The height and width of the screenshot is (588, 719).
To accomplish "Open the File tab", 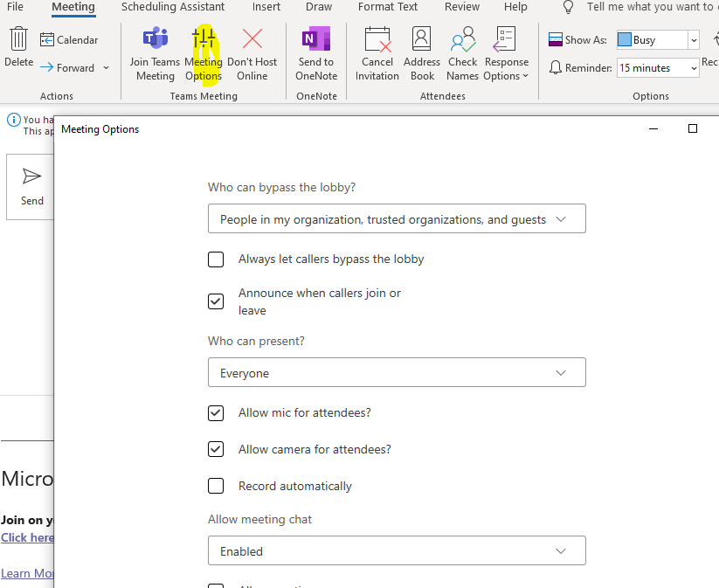I will point(15,7).
